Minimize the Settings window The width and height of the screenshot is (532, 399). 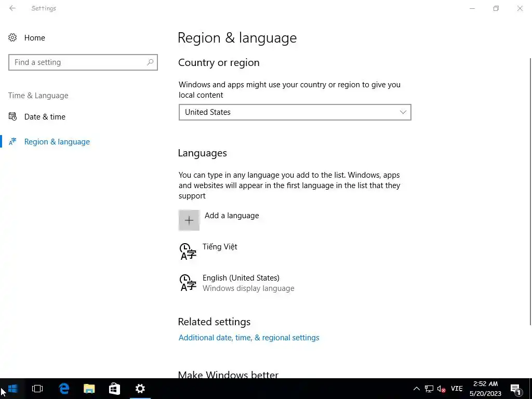coord(472,8)
